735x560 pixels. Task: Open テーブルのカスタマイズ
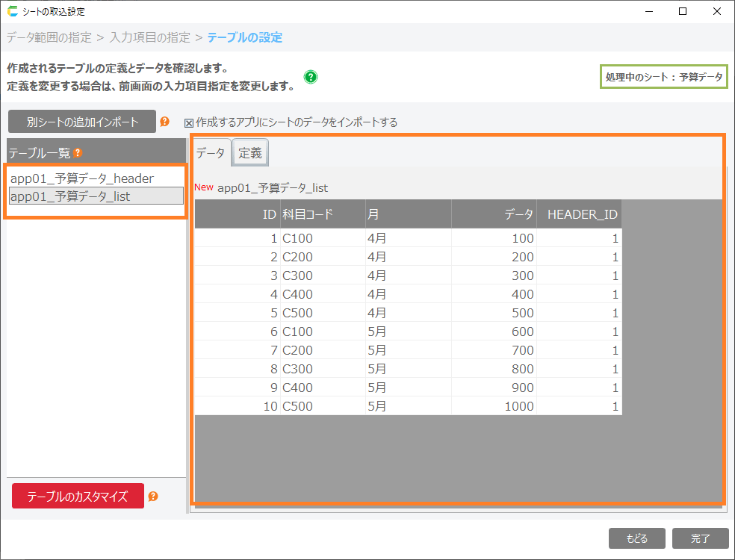tap(78, 497)
